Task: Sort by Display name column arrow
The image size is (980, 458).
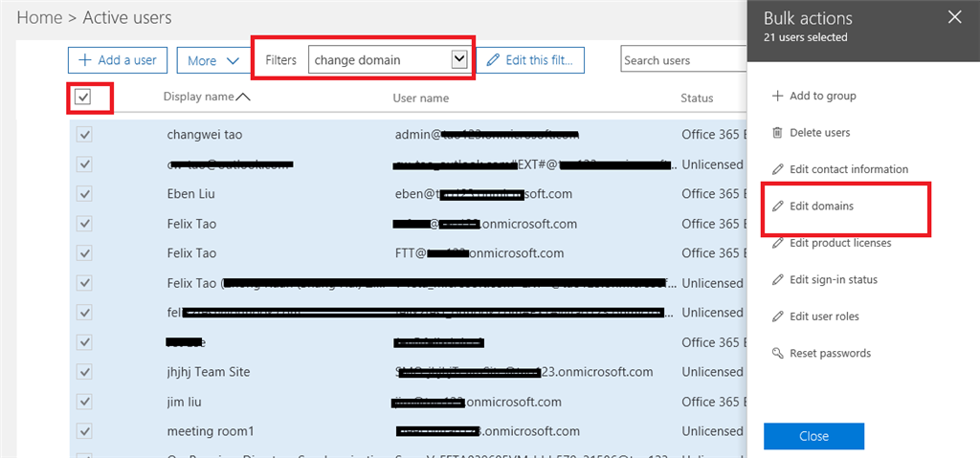Action: click(x=243, y=97)
